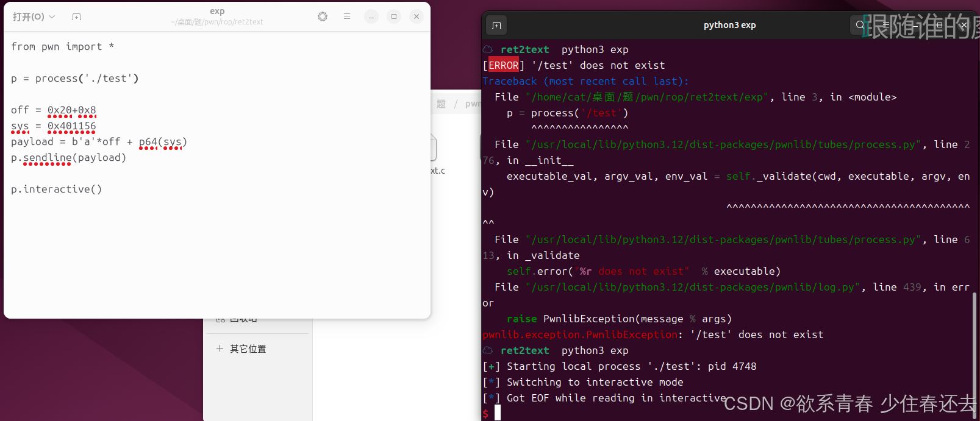Click the 'sys = 0x401156' line
Screen dimensions: 980x421
[54, 126]
